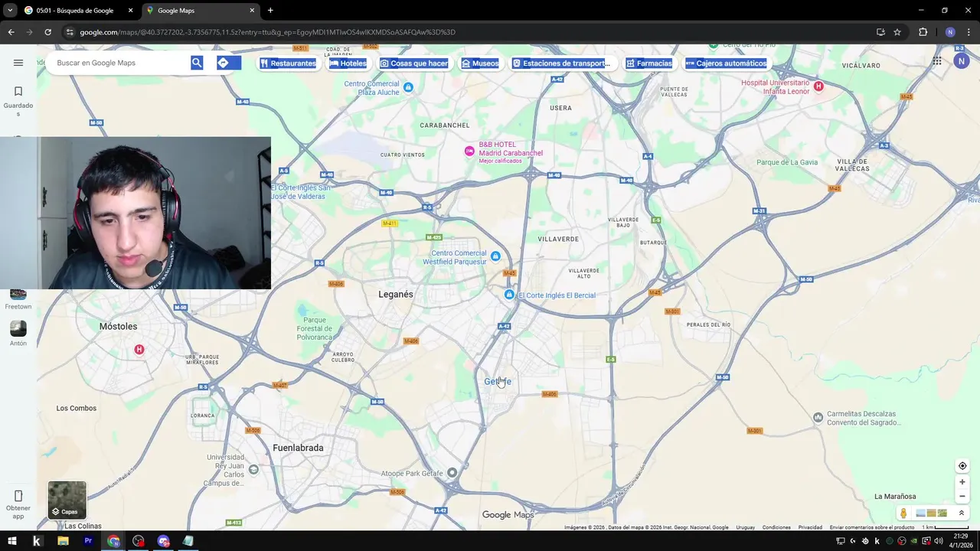Reload the current page

point(47,32)
